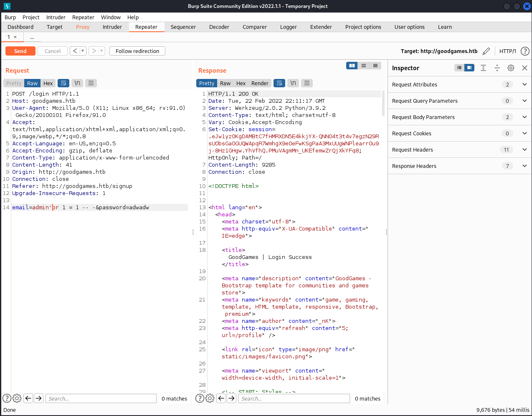
Task: Switch to the Extender tab
Action: (x=321, y=27)
